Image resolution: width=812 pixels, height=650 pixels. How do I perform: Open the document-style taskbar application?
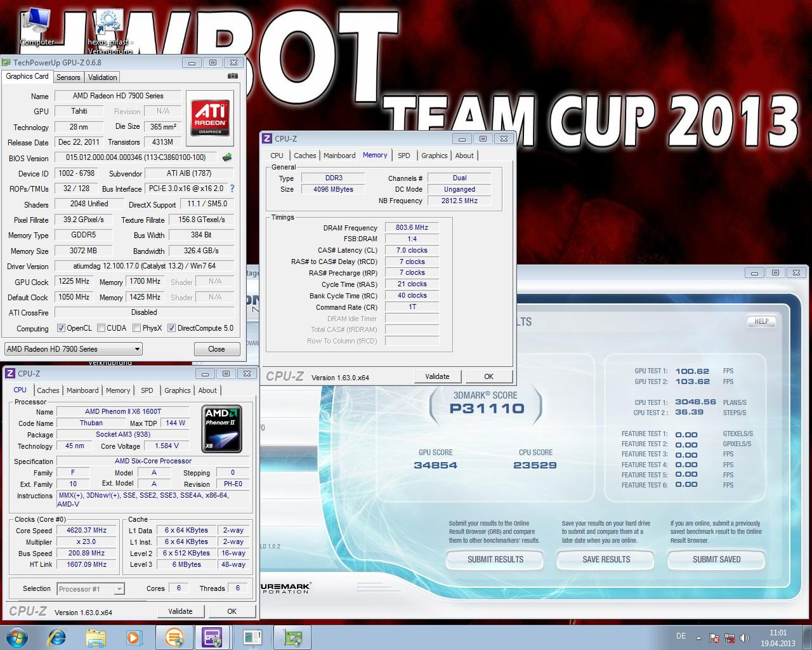click(252, 637)
